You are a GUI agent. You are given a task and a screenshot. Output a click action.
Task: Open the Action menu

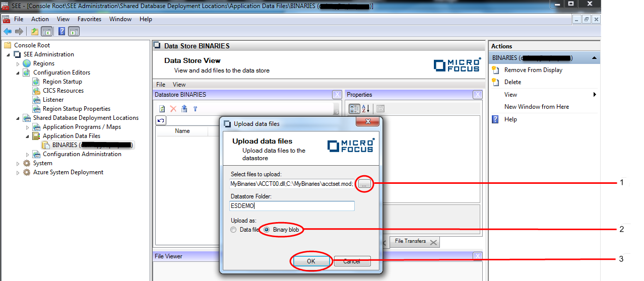tap(40, 19)
